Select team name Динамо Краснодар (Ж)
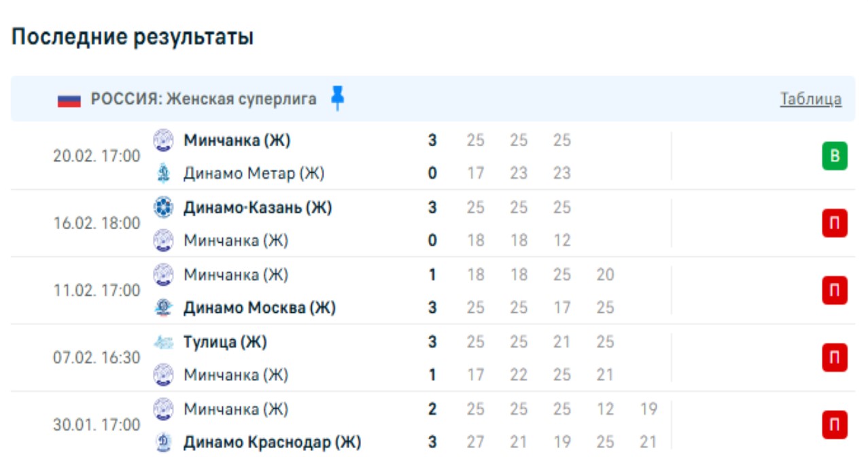The height and width of the screenshot is (457, 868). pyautogui.click(x=272, y=443)
